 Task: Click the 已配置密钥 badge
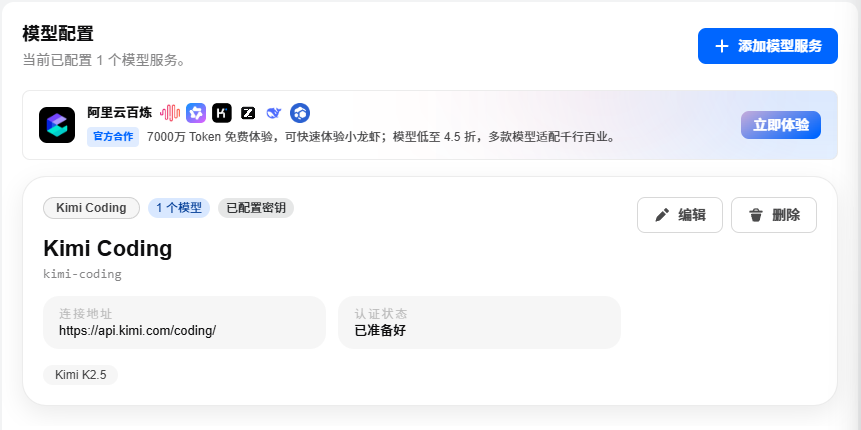pyautogui.click(x=256, y=208)
